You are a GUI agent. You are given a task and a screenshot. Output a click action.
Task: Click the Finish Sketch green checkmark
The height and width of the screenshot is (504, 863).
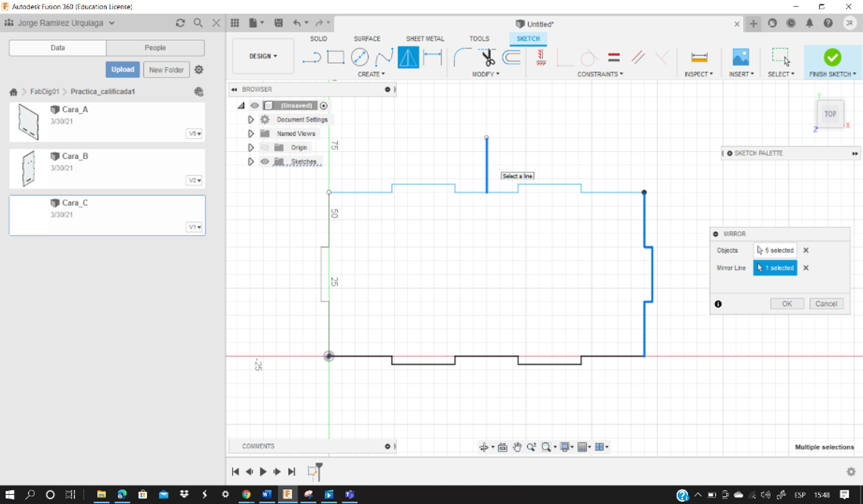point(832,58)
